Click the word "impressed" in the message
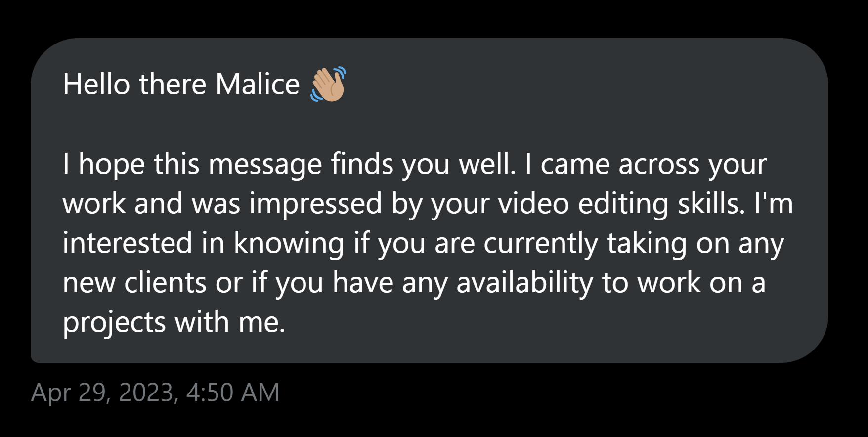 pyautogui.click(x=316, y=204)
